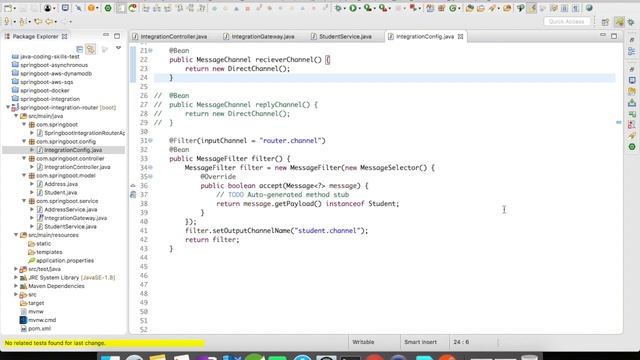Image resolution: width=640 pixels, height=360 pixels.
Task: Click the task marker at line 37
Action: coord(133,195)
